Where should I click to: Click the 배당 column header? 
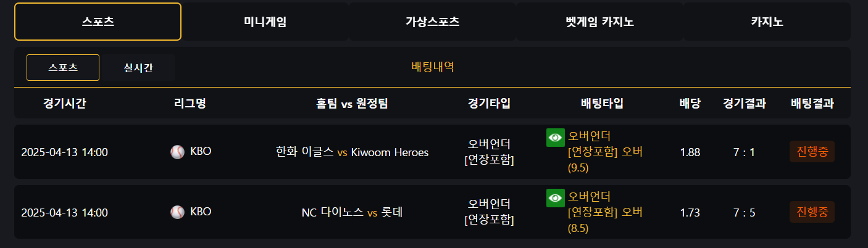[690, 104]
